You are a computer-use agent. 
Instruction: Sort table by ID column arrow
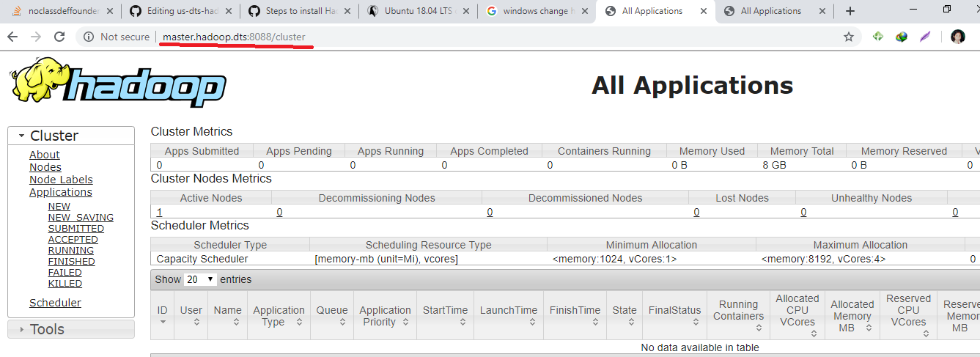point(163,323)
